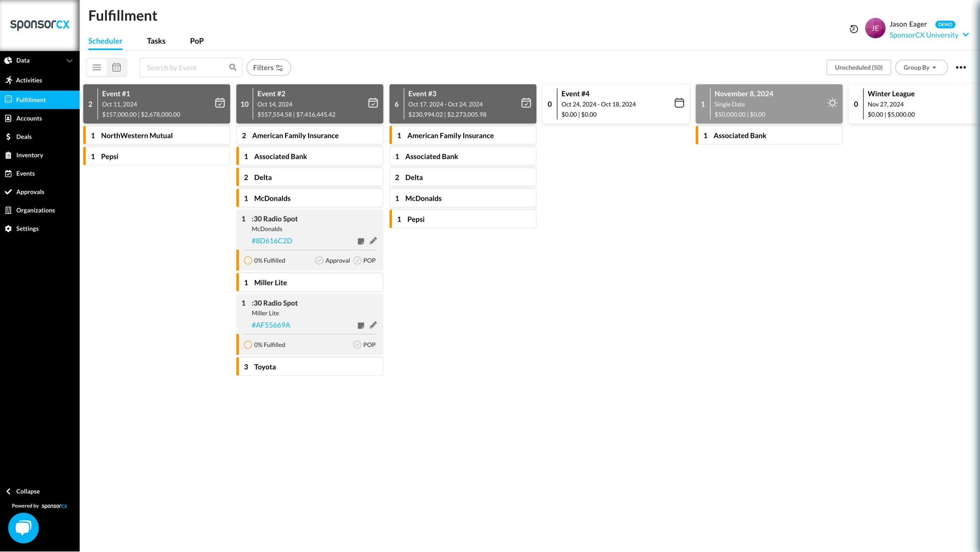Click Event #2 calendar check icon
The image size is (980, 552).
pos(373,103)
